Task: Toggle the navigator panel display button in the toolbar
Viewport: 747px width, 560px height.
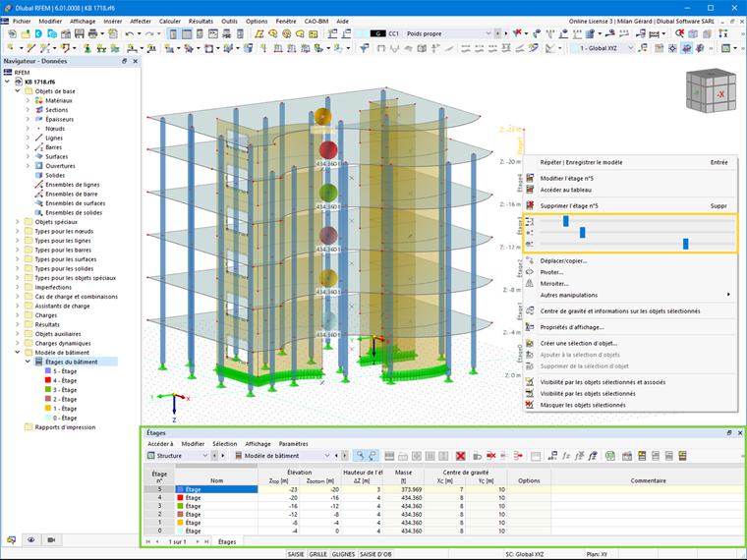Action: tap(173, 33)
